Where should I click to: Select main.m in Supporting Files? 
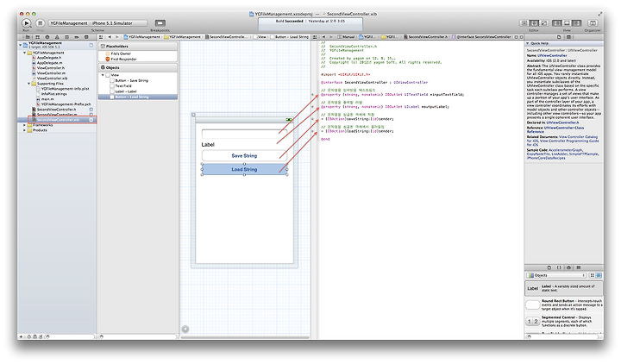(47, 99)
